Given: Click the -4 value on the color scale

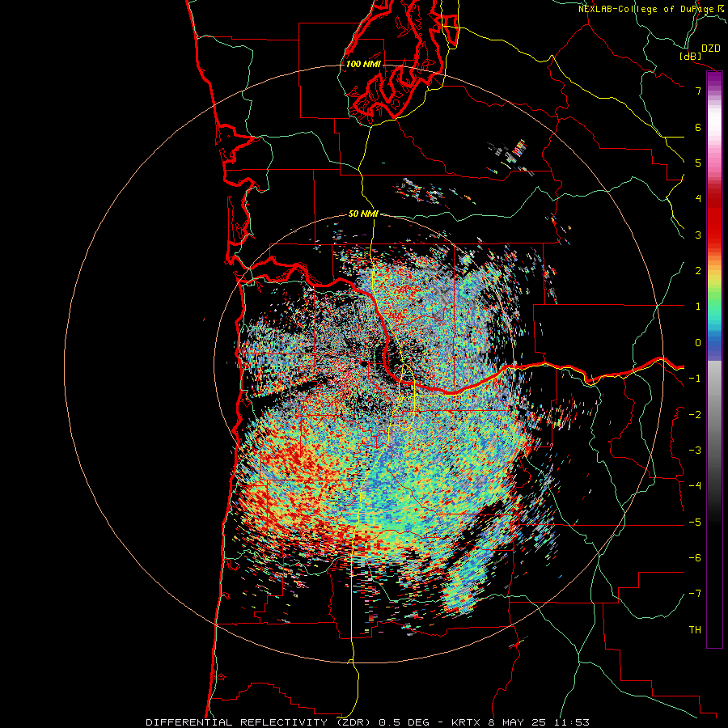Looking at the screenshot, I should [695, 486].
